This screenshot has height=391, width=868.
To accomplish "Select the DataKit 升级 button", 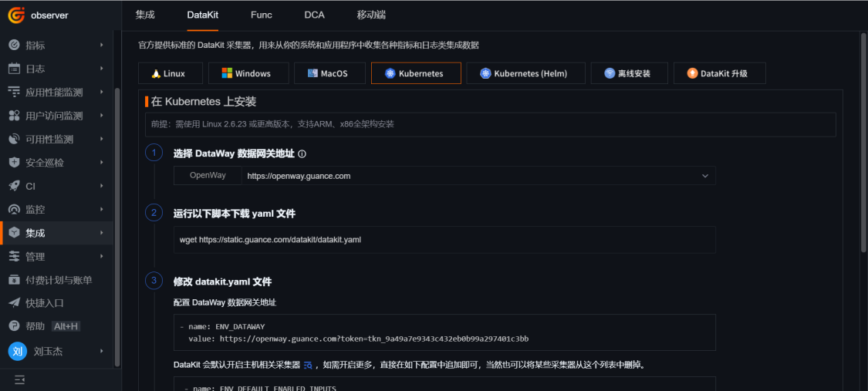I will pyautogui.click(x=720, y=73).
